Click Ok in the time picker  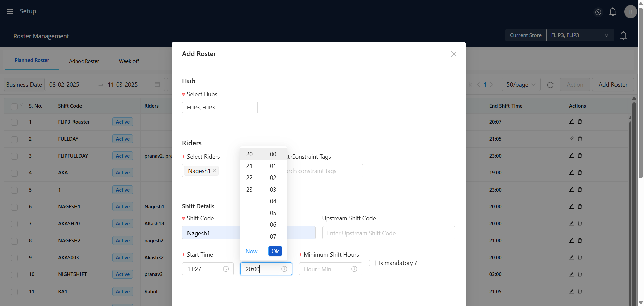tap(275, 251)
